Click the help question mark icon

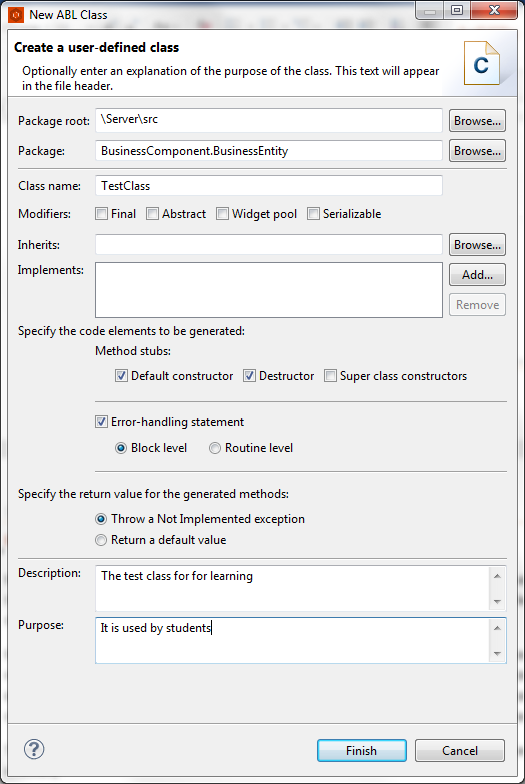click(x=34, y=749)
